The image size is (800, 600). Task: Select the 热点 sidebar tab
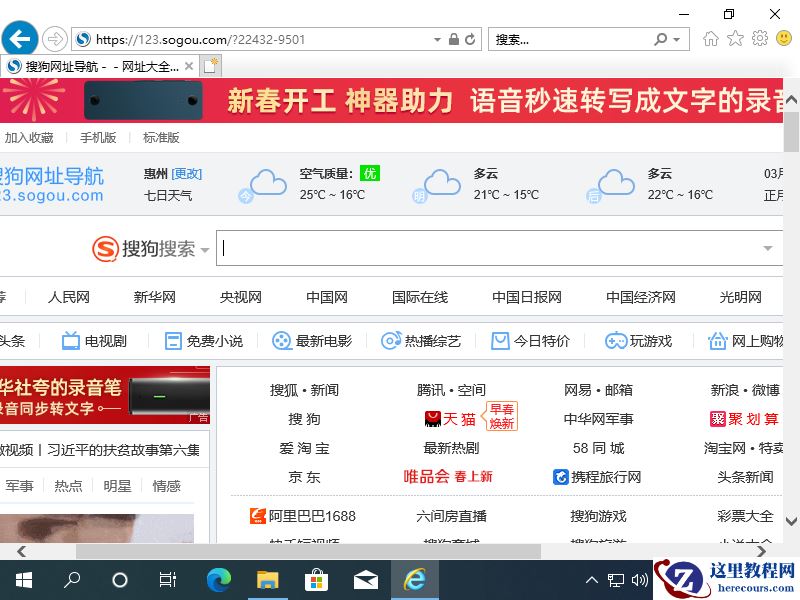[69, 486]
